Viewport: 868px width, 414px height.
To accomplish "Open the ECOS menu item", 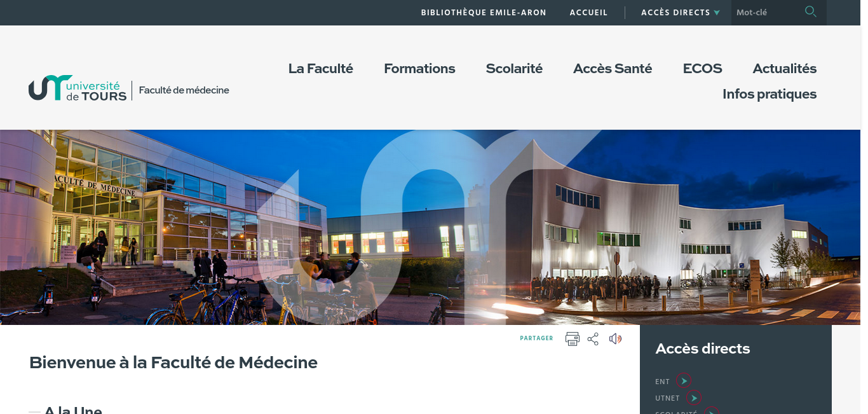I will [702, 68].
